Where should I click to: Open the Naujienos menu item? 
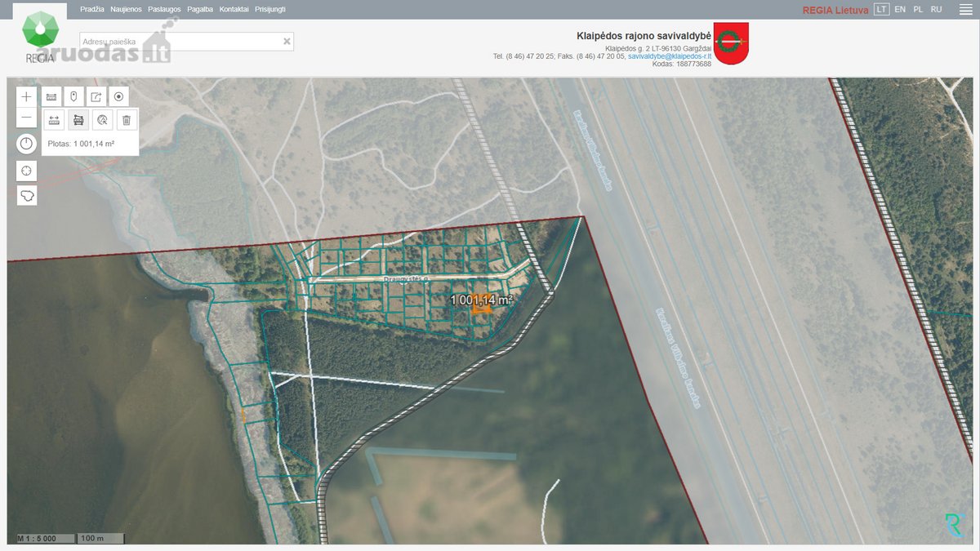[x=126, y=9]
